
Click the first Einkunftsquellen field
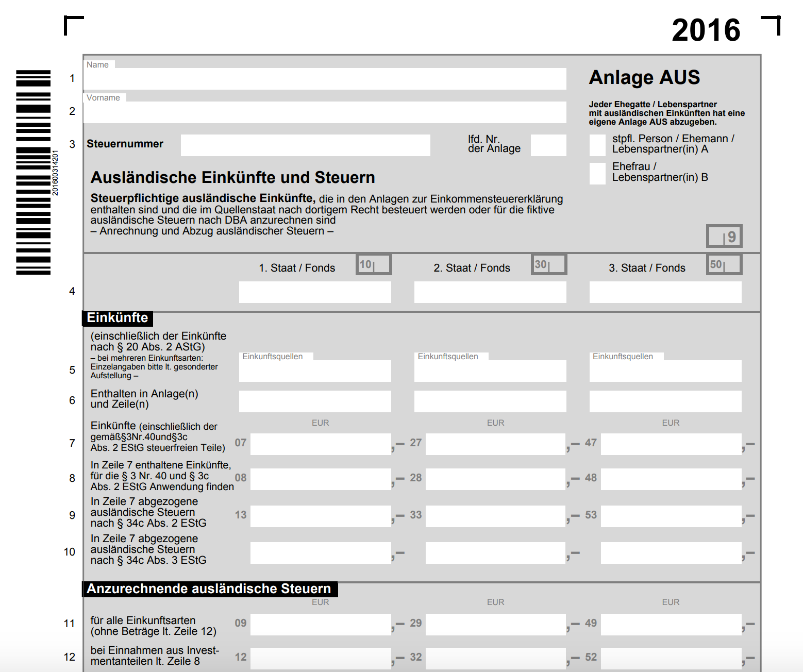[315, 371]
